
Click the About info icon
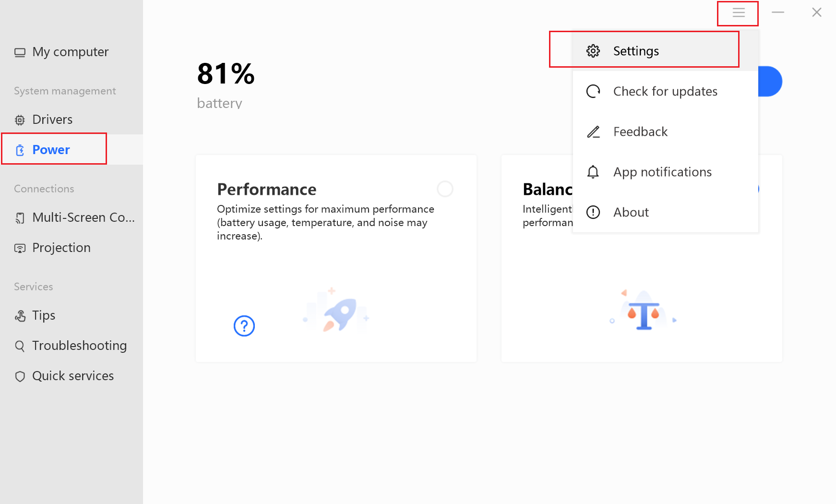click(593, 212)
